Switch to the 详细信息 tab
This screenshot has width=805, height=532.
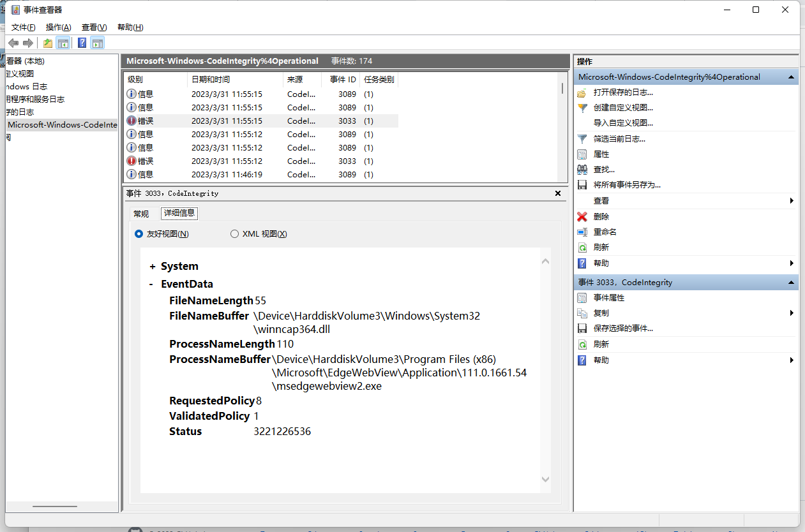pyautogui.click(x=179, y=213)
